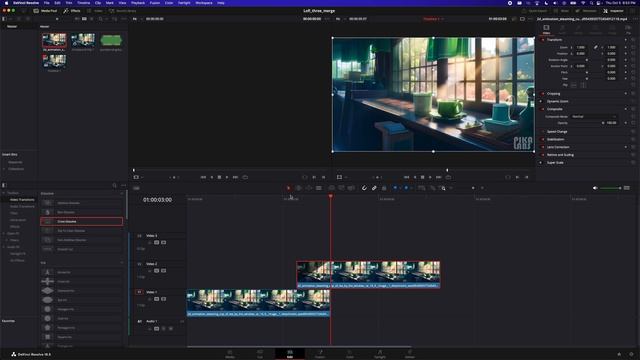Expand the Open FX category
640x360 pixels.
(4, 233)
